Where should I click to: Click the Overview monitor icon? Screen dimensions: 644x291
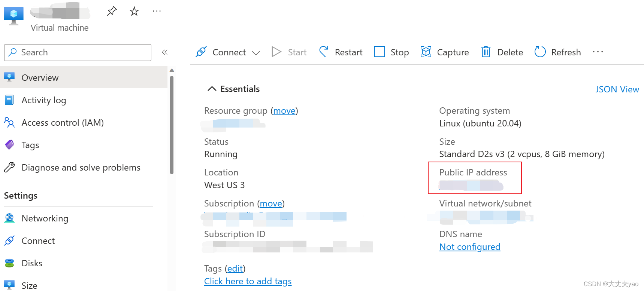pos(9,77)
